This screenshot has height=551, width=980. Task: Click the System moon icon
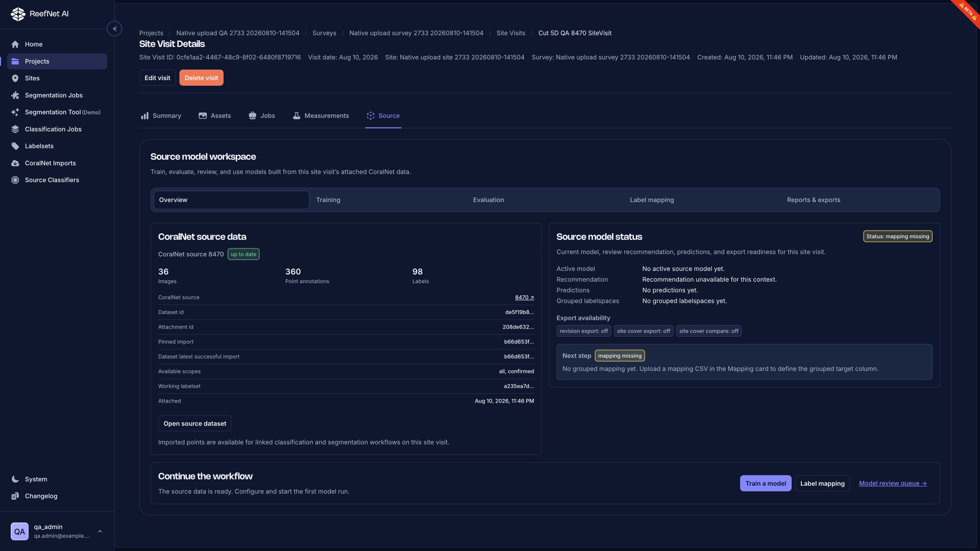click(x=15, y=479)
